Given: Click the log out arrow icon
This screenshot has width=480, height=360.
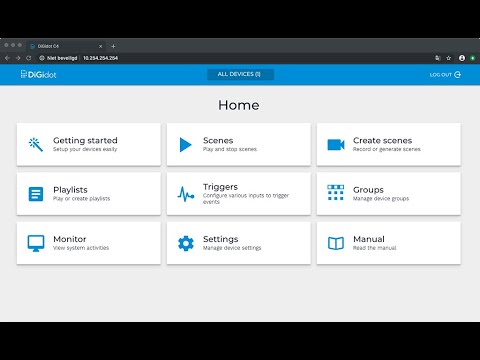Looking at the screenshot, I should pyautogui.click(x=457, y=75).
